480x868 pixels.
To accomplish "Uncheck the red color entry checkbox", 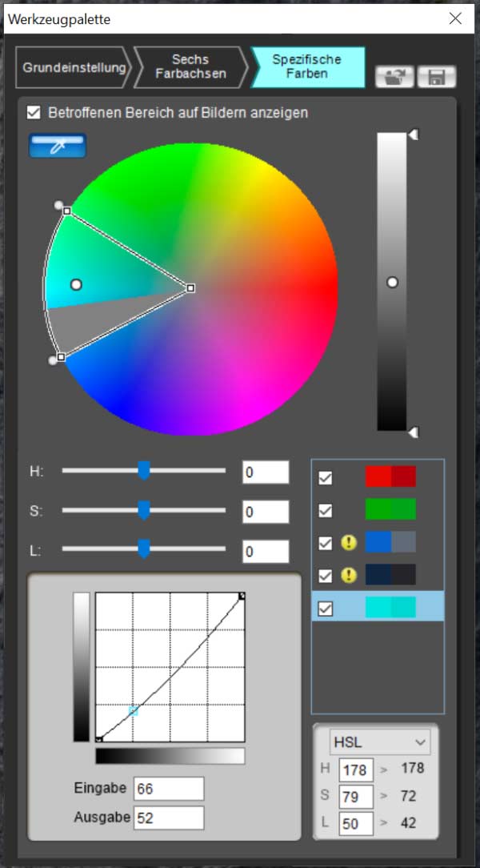I will click(326, 478).
